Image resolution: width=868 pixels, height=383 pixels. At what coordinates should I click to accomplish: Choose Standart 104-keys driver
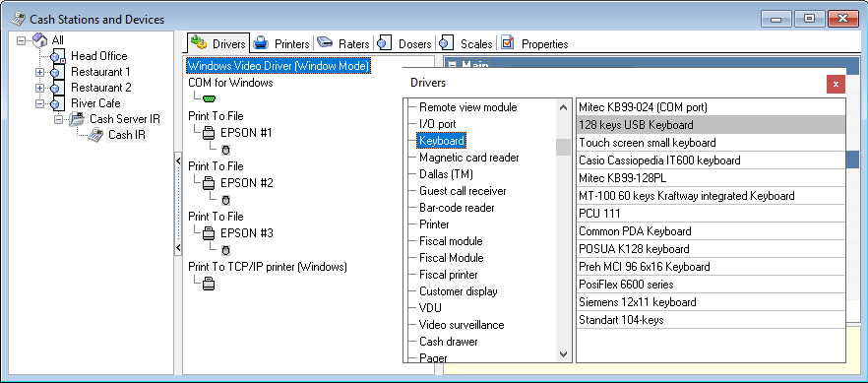click(x=711, y=320)
